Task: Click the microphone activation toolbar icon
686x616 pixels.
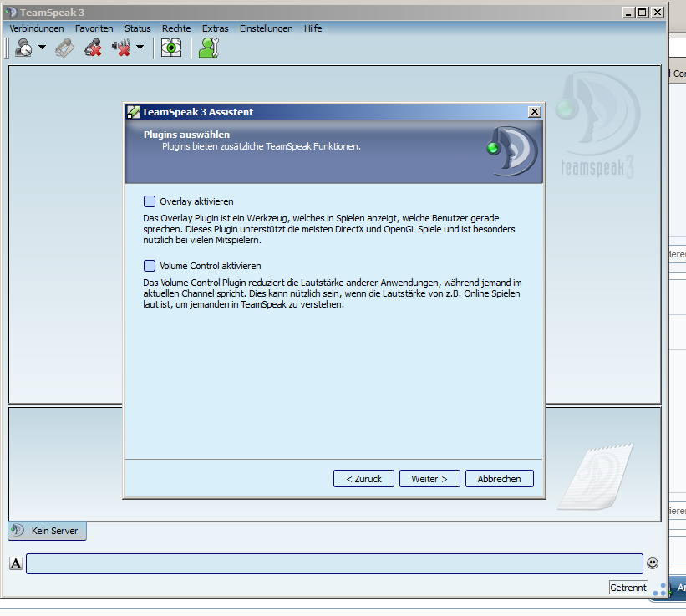Action: [x=64, y=48]
